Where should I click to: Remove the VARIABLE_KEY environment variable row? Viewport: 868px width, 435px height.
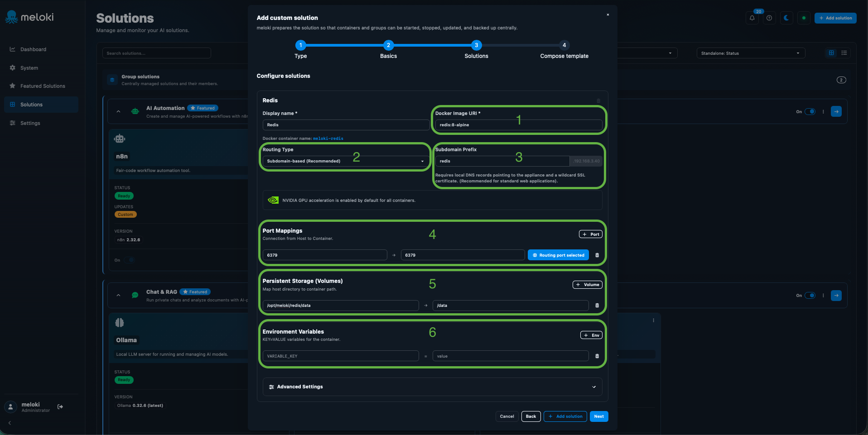[597, 356]
